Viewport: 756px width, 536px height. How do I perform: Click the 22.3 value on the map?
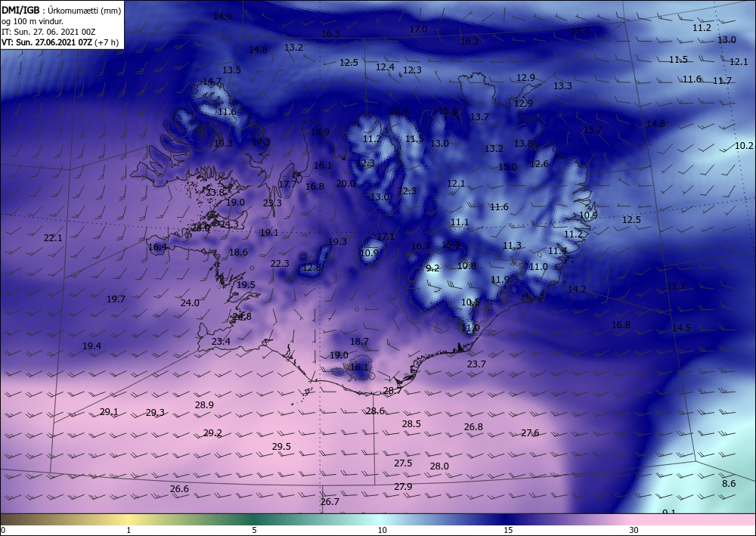280,264
